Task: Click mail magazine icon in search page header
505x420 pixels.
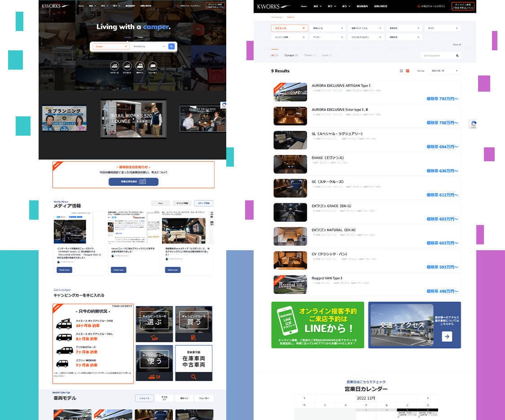Action: [x=419, y=6]
